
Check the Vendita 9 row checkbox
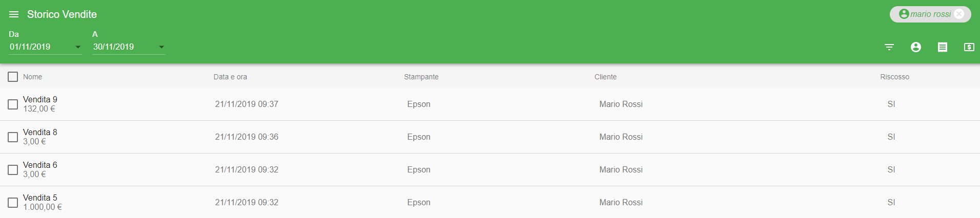(x=13, y=104)
